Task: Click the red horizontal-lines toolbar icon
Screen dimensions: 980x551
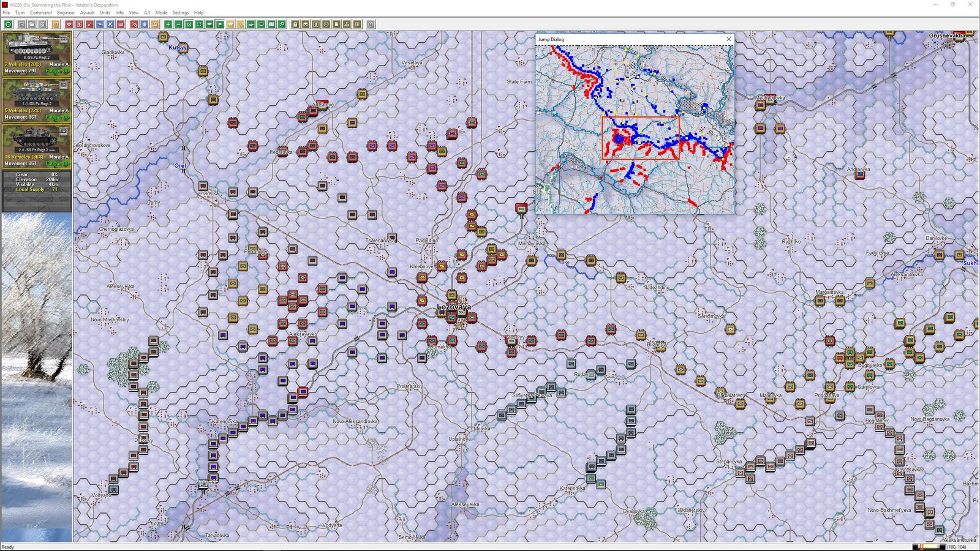Action: 121,24
